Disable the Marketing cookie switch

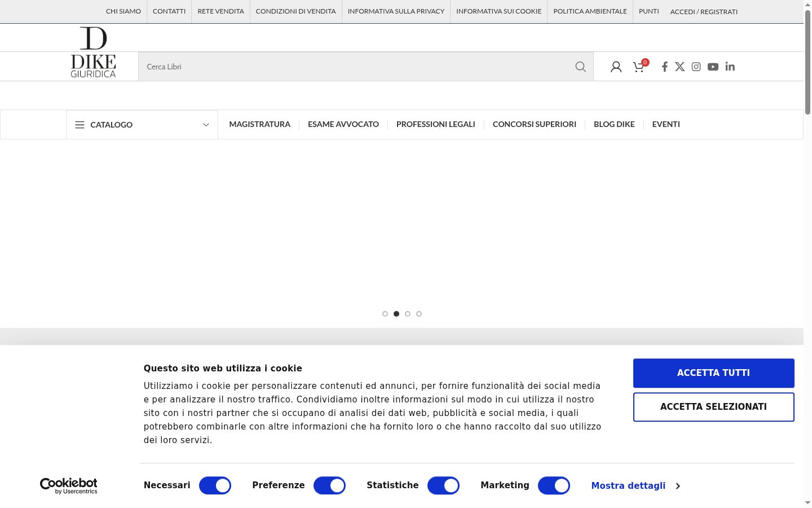pos(554,485)
